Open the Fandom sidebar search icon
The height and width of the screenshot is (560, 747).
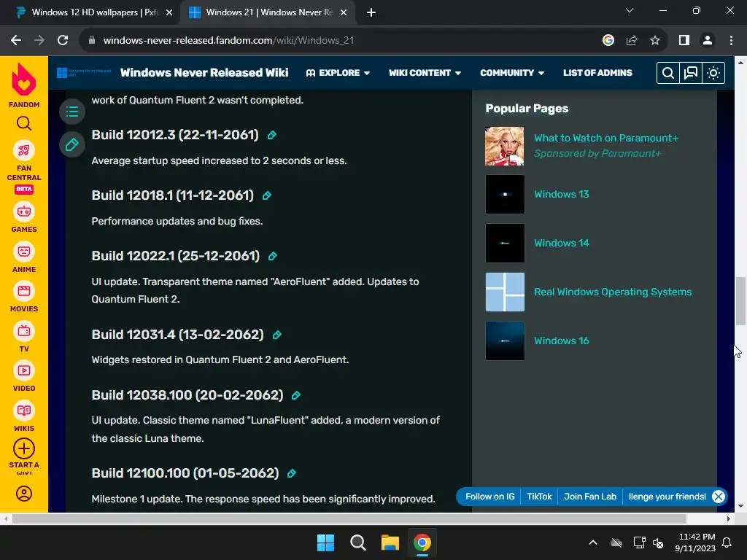(x=24, y=124)
